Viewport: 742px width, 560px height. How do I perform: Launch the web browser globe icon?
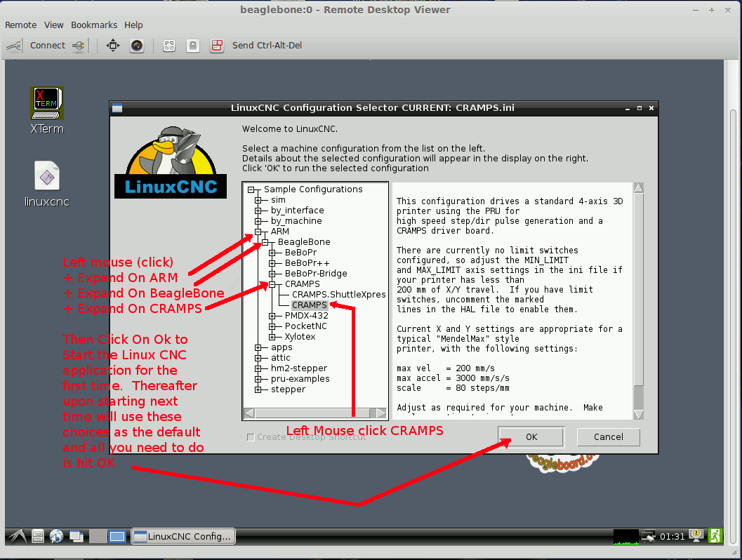(56, 536)
